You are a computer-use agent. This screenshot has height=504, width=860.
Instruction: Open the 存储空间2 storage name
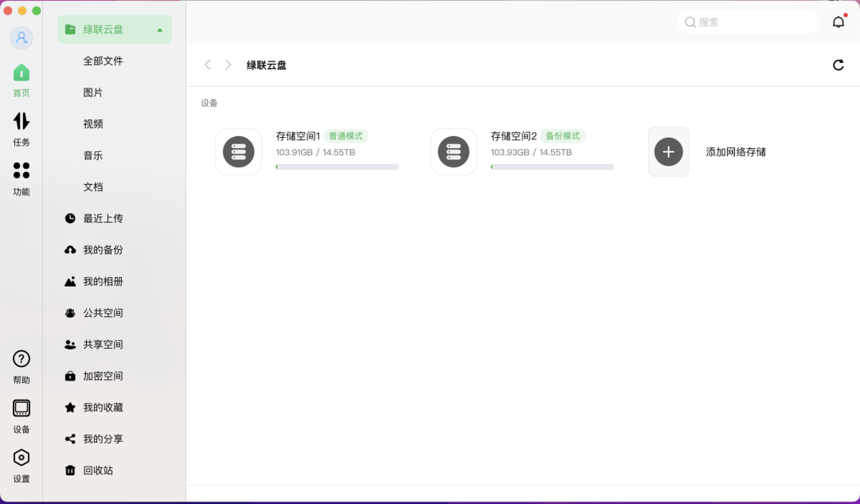click(x=514, y=136)
